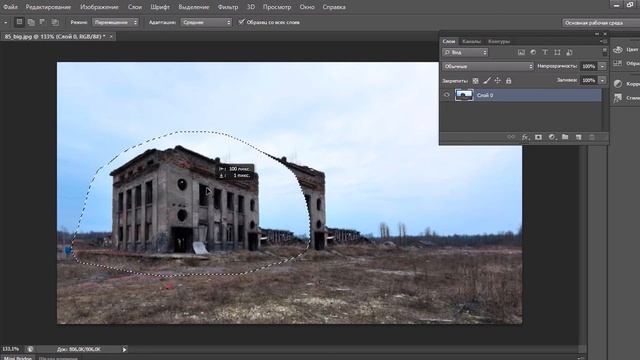Image resolution: width=640 pixels, height=360 pixels.
Task: Open the Слои menu in menu bar
Action: [135, 7]
